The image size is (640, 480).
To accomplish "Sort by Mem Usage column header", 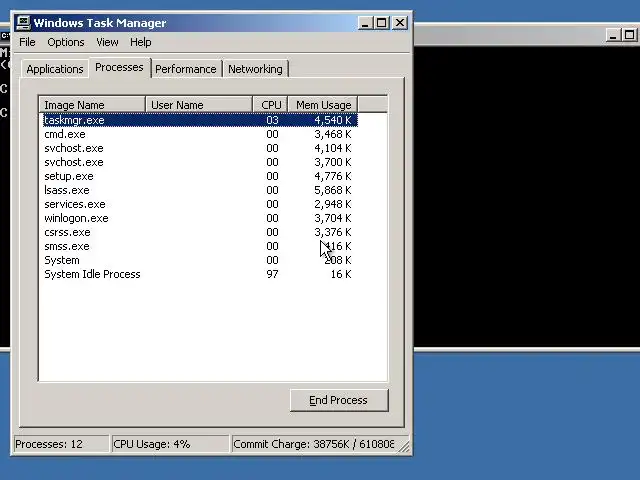I will click(323, 105).
